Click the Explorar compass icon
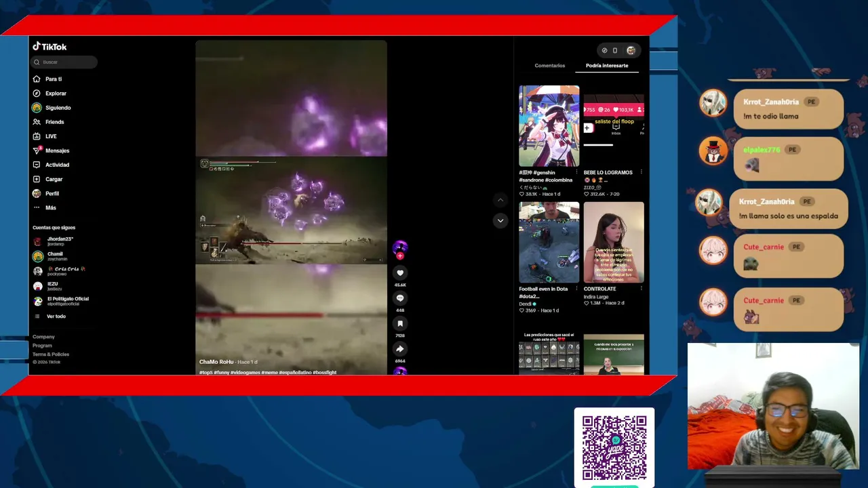 [37, 94]
